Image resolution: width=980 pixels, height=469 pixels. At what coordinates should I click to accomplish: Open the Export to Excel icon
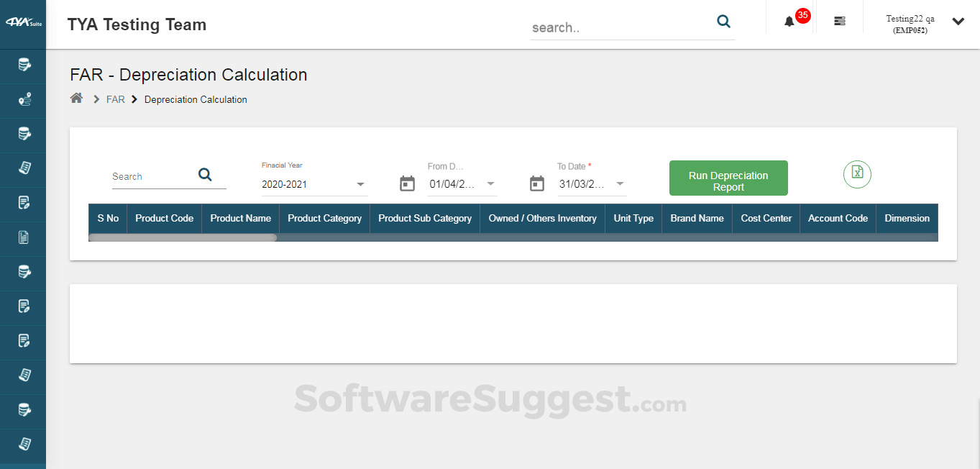point(856,174)
